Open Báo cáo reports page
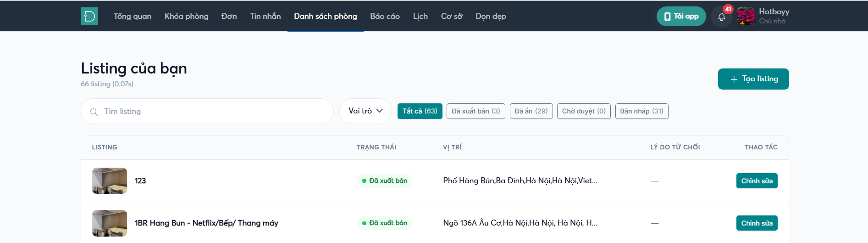This screenshot has width=868, height=243. coord(385,16)
